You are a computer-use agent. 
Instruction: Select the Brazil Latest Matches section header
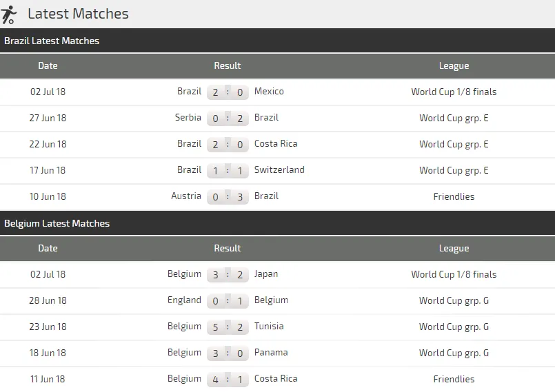pos(52,41)
